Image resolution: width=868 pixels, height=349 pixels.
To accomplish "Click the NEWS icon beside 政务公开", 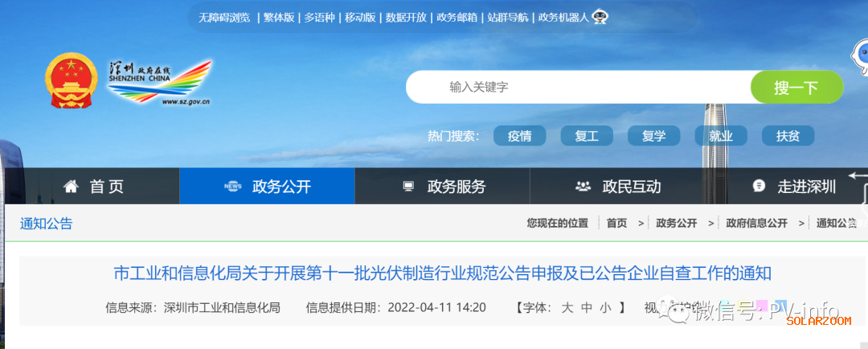I will click(x=232, y=187).
